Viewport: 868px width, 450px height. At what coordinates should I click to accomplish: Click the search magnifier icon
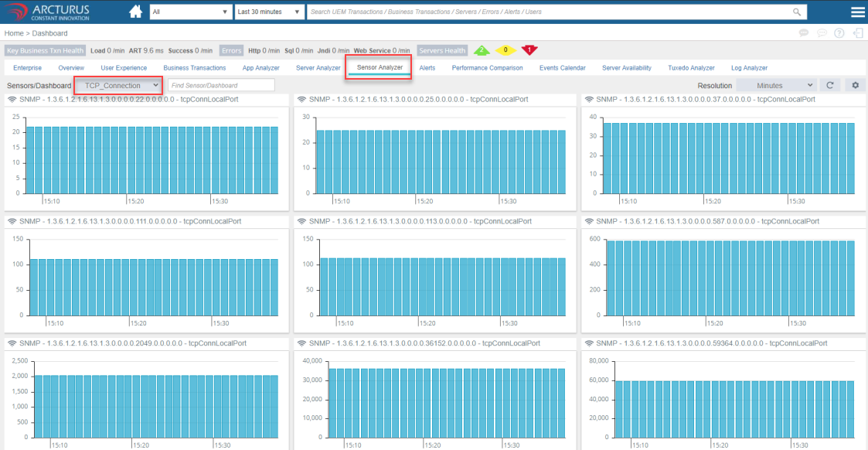797,12
